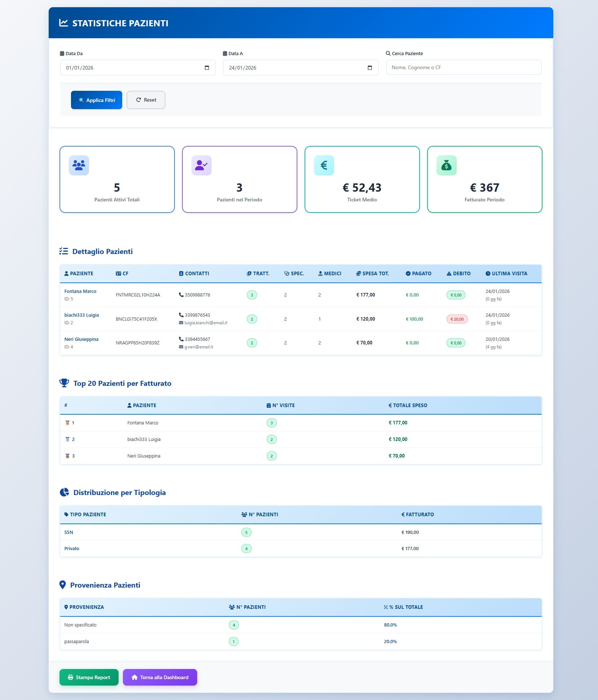This screenshot has width=598, height=700.
Task: Click the map pin icon by Provenienza Pazienti
Action: click(63, 585)
